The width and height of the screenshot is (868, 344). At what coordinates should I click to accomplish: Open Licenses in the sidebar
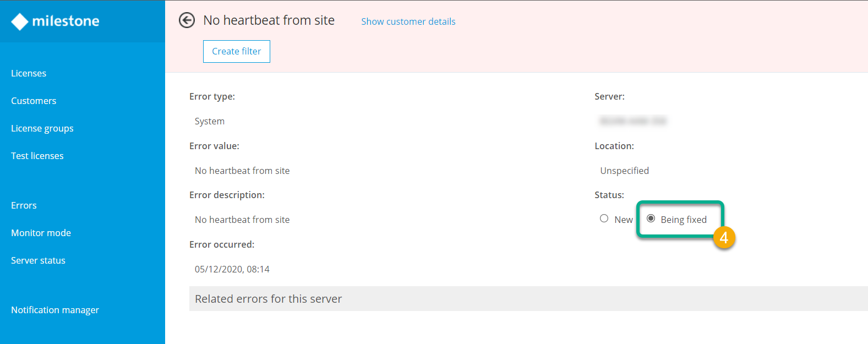pyautogui.click(x=29, y=73)
